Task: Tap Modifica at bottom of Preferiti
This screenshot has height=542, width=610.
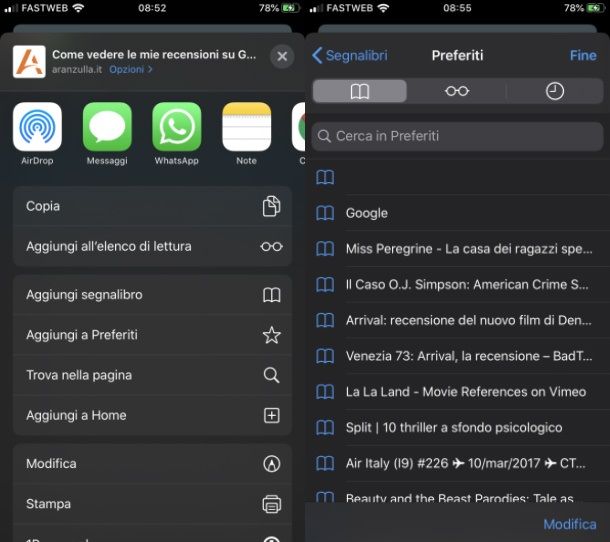Action: (x=570, y=524)
